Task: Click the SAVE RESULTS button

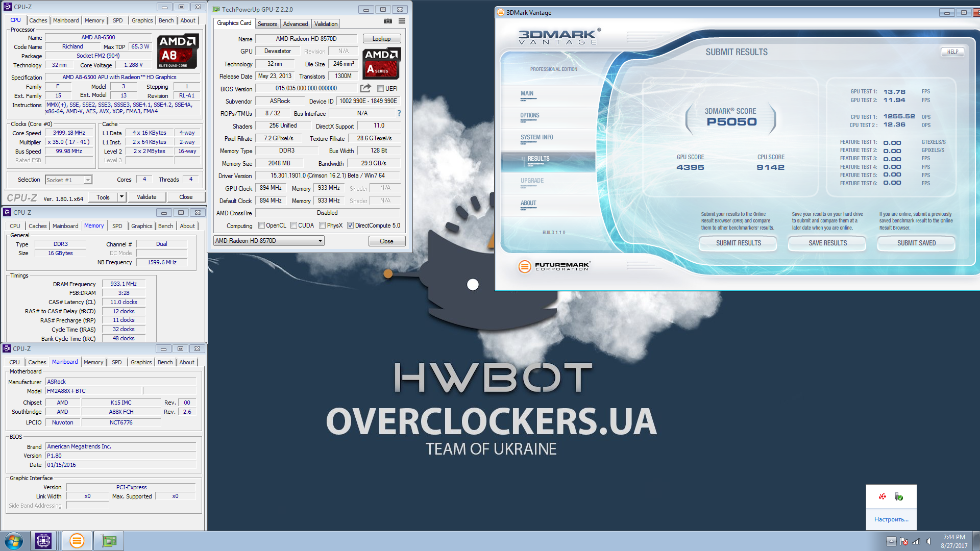Action: click(827, 243)
